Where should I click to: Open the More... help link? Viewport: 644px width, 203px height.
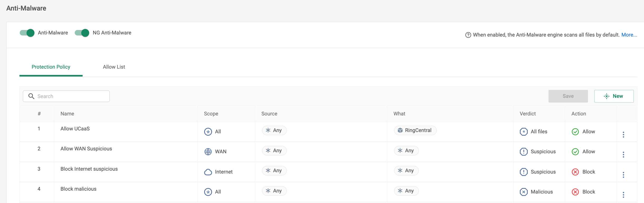click(629, 35)
